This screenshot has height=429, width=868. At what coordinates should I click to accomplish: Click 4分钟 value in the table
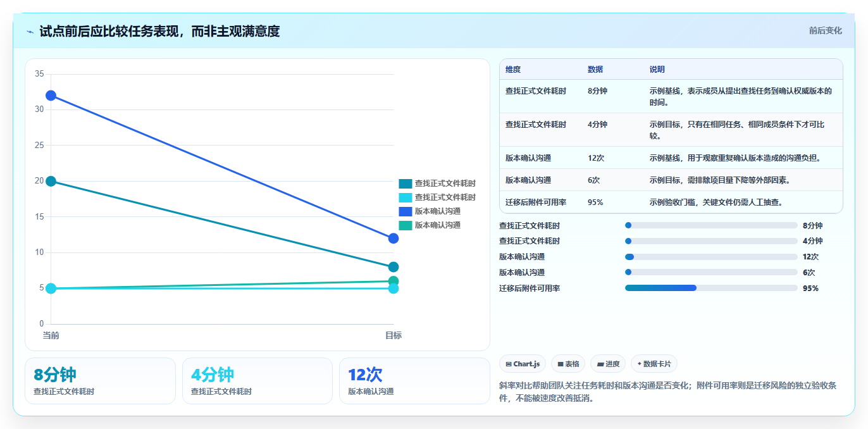tap(597, 125)
